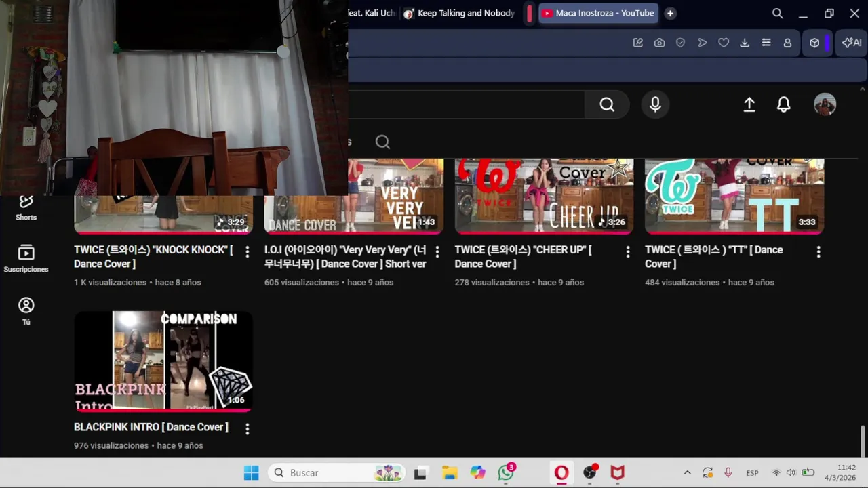Open the YouTube upload arrow button

[749, 104]
